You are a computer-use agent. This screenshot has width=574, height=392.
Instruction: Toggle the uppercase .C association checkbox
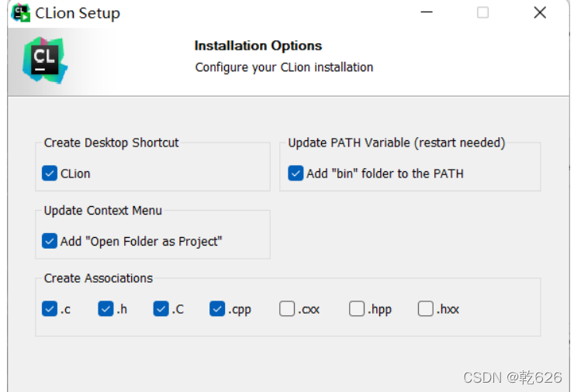[161, 309]
